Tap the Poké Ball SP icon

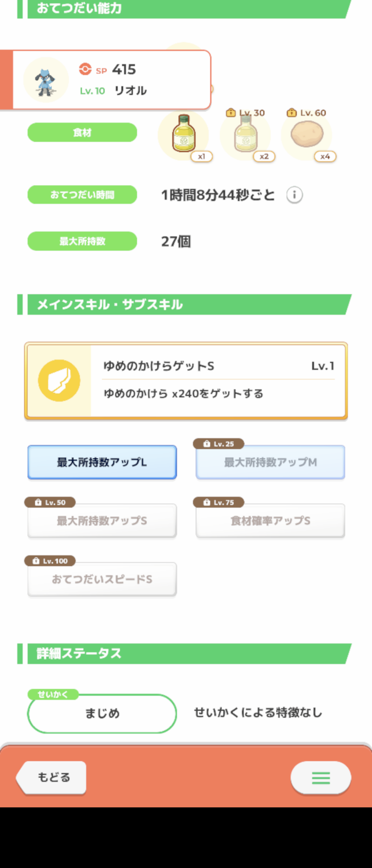(85, 69)
